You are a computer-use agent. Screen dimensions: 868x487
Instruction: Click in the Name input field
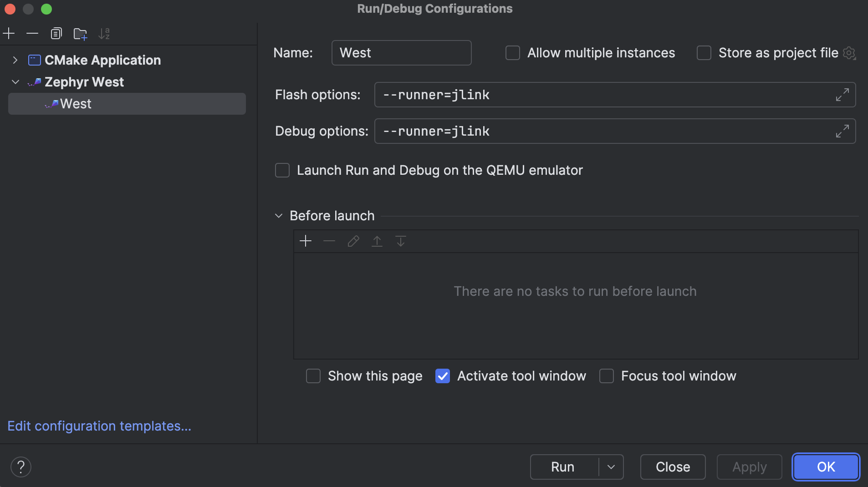coord(401,53)
